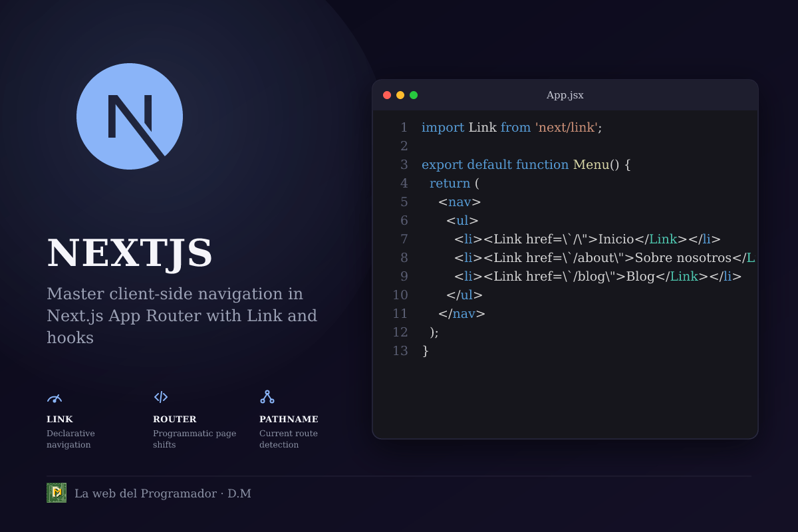Click the Next.js N logo circle

[130, 116]
